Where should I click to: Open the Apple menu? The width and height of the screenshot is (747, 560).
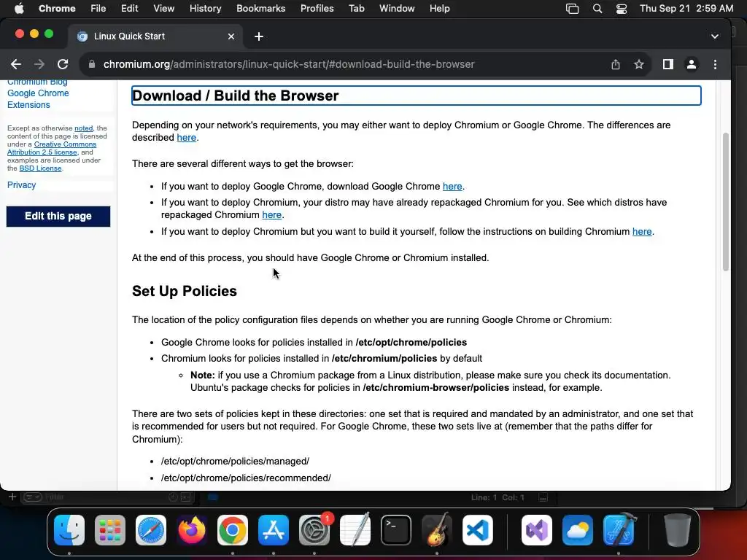[19, 9]
